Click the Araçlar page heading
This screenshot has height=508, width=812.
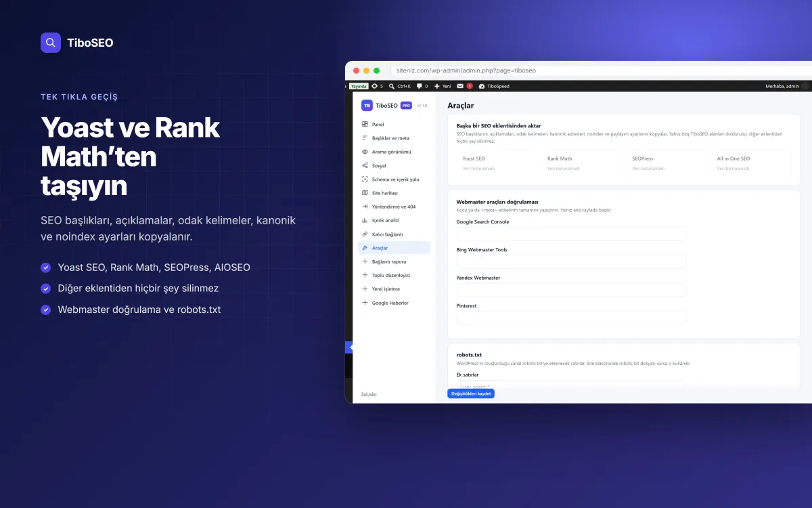461,106
